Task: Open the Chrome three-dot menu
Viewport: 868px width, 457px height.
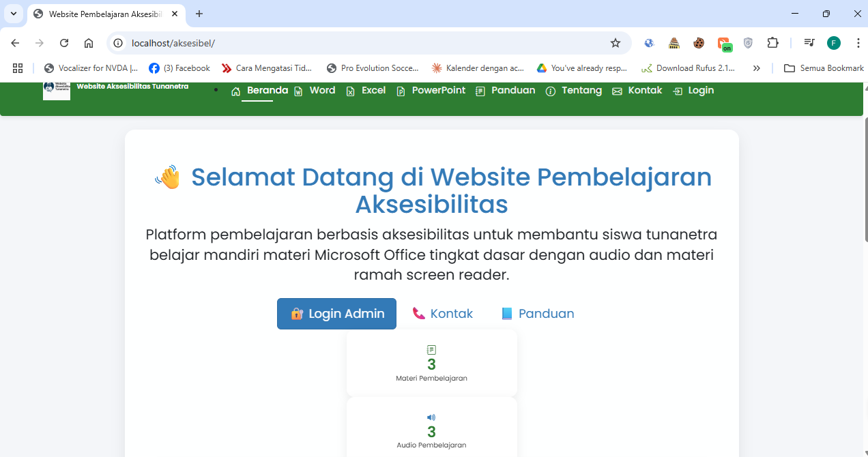Action: [x=857, y=43]
